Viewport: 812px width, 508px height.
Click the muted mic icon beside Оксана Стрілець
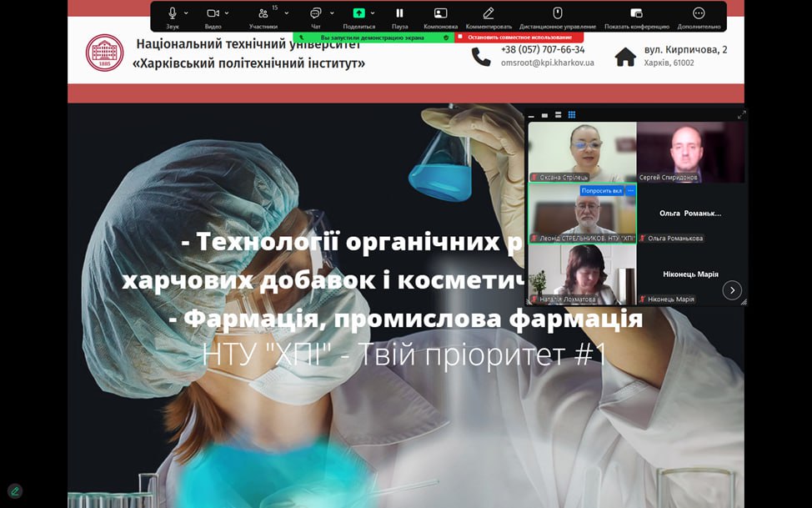pyautogui.click(x=534, y=178)
